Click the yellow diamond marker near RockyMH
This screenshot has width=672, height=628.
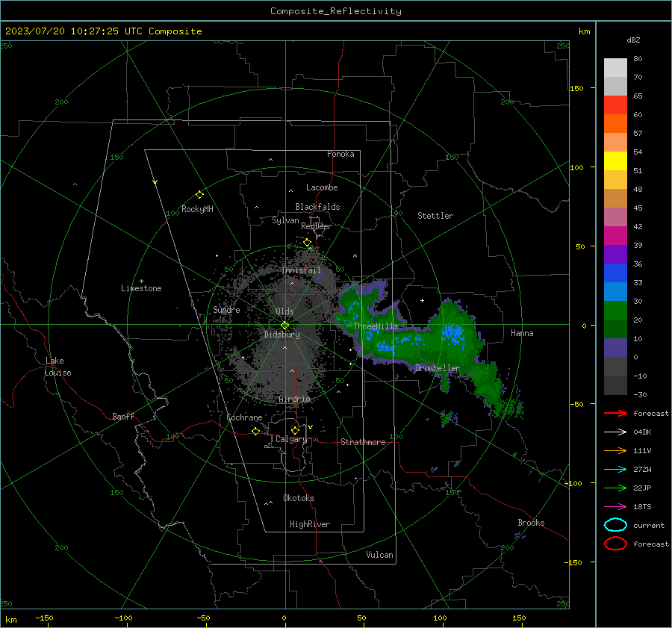click(x=199, y=195)
